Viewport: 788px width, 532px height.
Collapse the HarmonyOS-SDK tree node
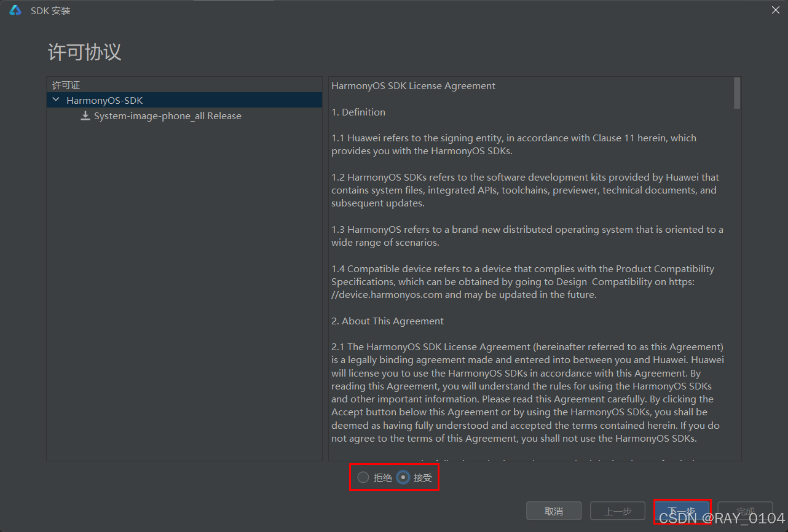[57, 100]
